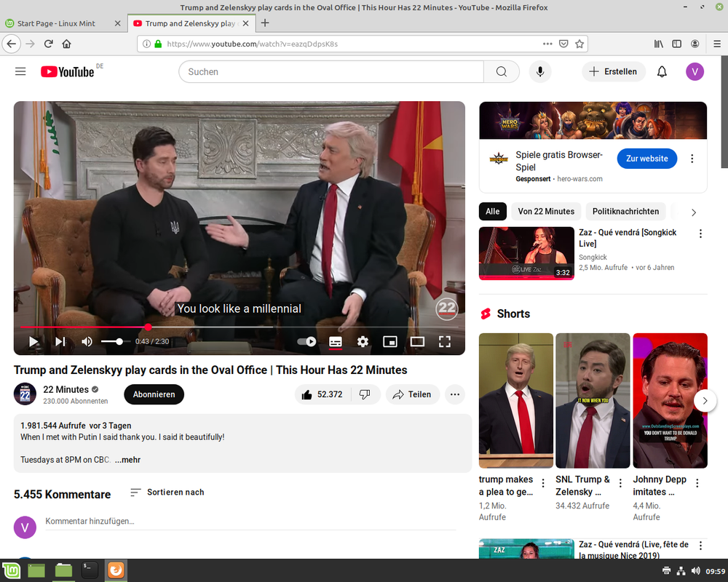
Task: Open a new browser tab
Action: pyautogui.click(x=265, y=23)
